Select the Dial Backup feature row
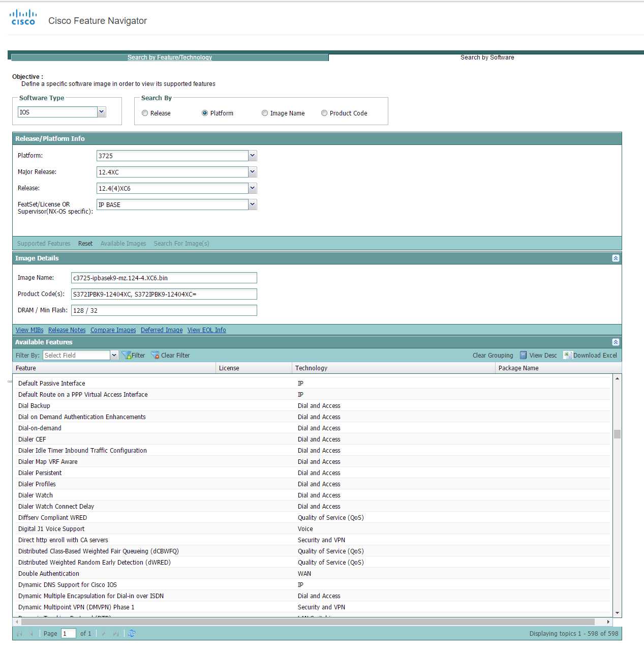The width and height of the screenshot is (644, 647). [312, 406]
